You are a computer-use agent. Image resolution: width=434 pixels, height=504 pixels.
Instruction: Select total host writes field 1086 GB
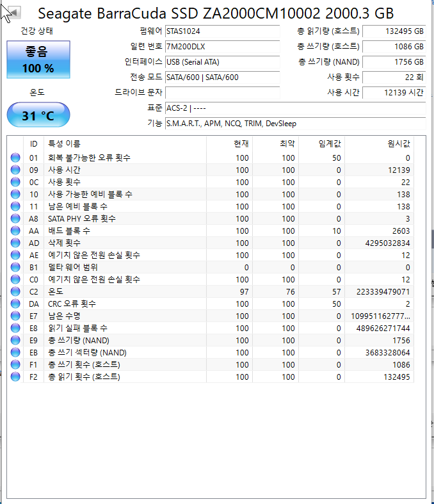[394, 47]
